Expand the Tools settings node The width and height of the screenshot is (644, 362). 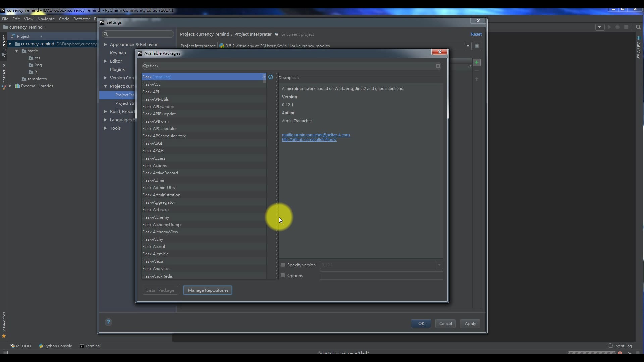(x=105, y=128)
